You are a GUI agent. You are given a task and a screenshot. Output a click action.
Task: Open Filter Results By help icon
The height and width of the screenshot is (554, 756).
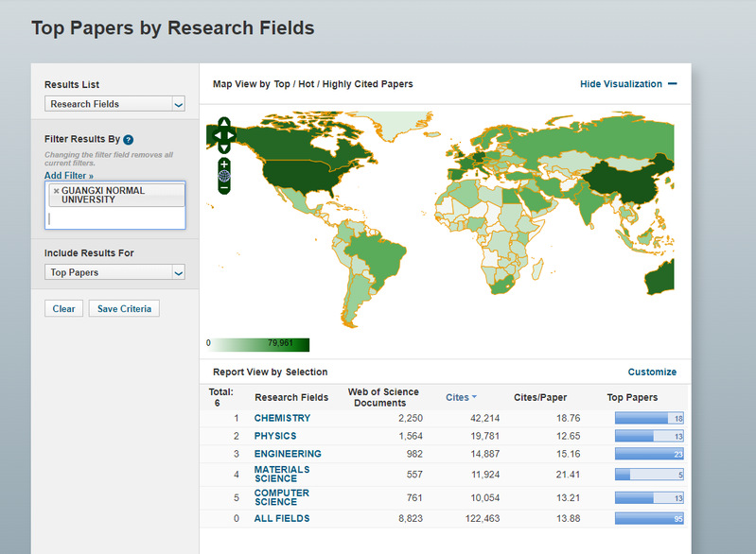click(x=128, y=140)
